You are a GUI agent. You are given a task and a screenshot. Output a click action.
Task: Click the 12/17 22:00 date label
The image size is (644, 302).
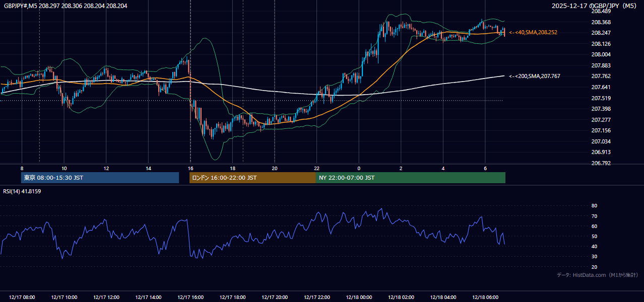click(317, 297)
